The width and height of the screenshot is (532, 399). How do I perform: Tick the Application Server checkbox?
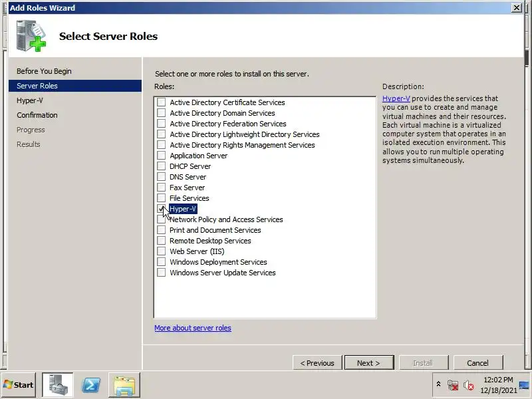tap(161, 156)
